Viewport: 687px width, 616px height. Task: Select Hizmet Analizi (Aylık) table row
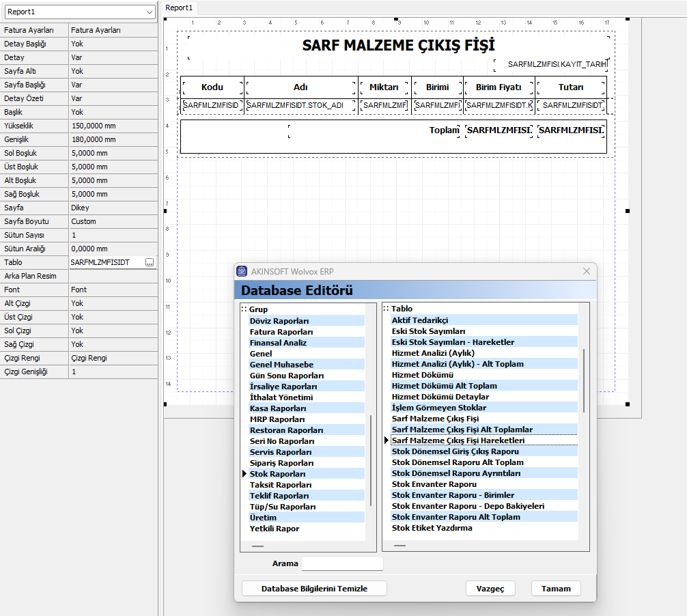click(x=484, y=352)
